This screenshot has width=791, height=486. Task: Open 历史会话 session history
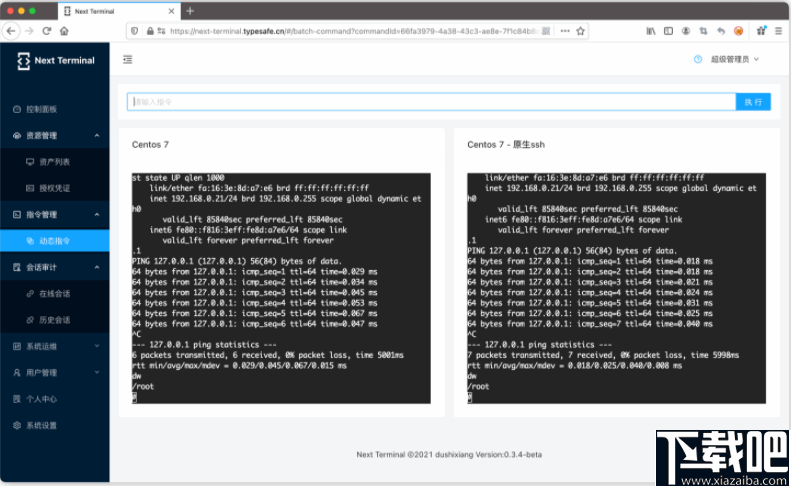pyautogui.click(x=54, y=320)
